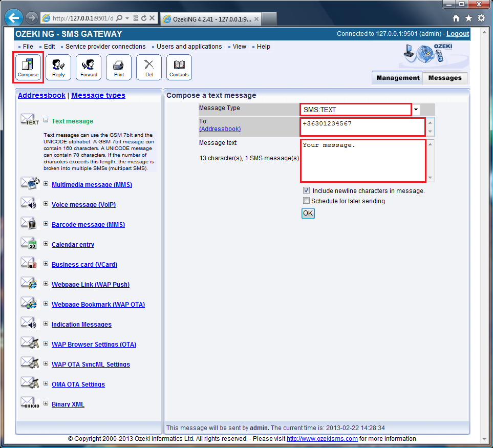
Task: Go back with the browser back arrow
Action: click(x=13, y=18)
